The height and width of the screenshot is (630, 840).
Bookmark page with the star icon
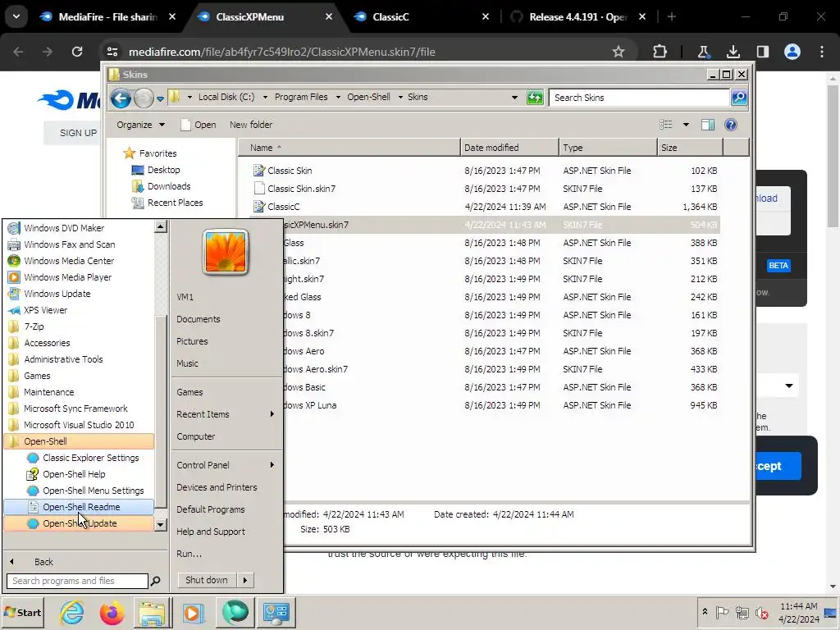click(619, 52)
